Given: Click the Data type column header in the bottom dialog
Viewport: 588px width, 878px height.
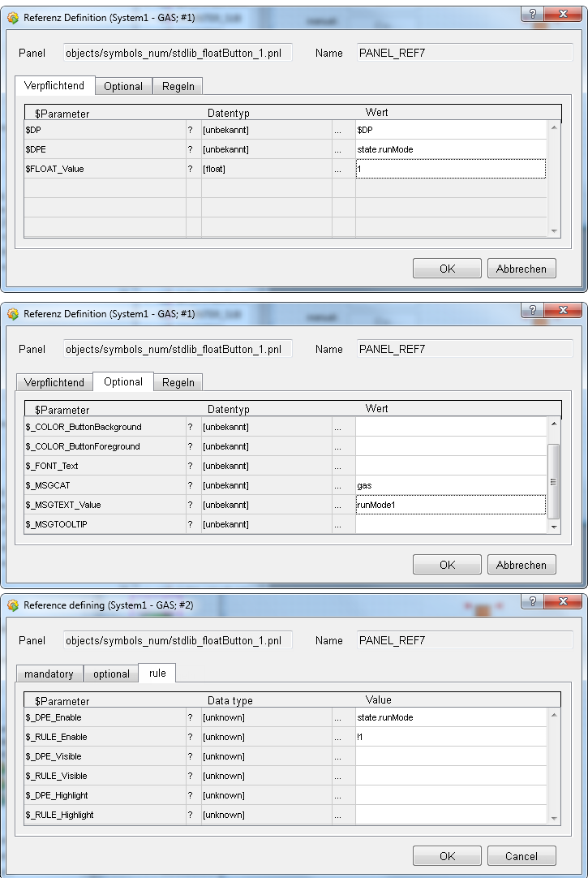Looking at the screenshot, I should click(x=230, y=700).
